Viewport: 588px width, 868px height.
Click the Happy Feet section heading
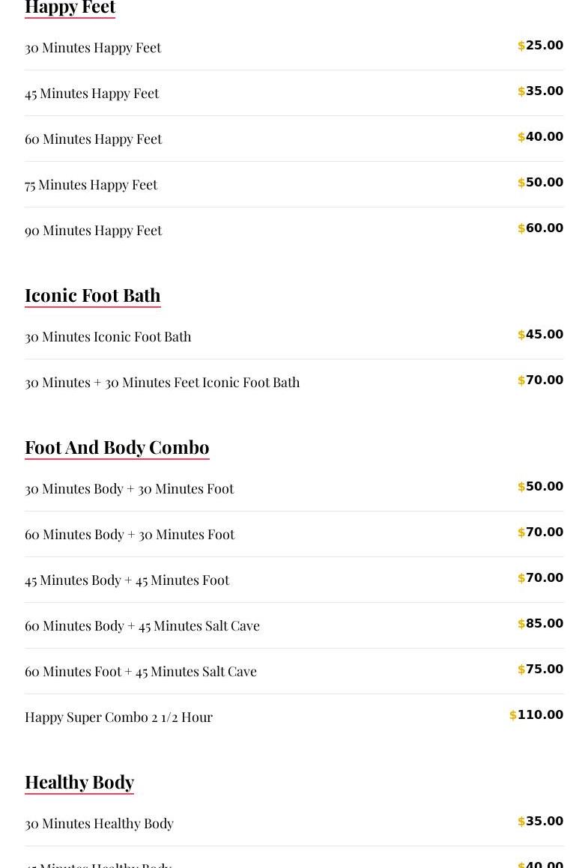pos(70,7)
